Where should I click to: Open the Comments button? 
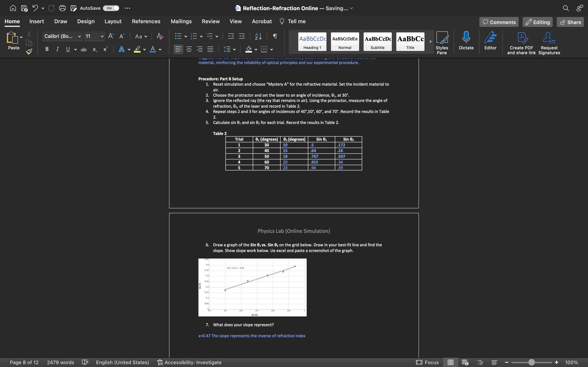[499, 22]
